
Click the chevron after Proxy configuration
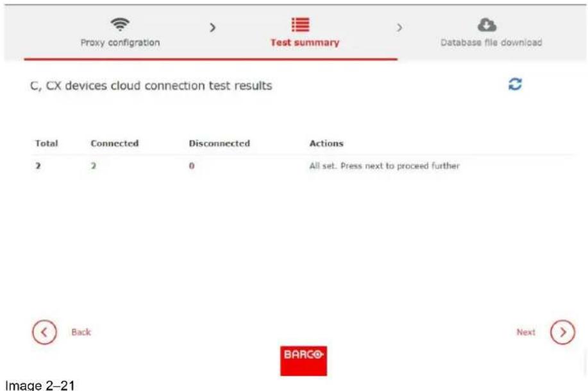(x=213, y=28)
